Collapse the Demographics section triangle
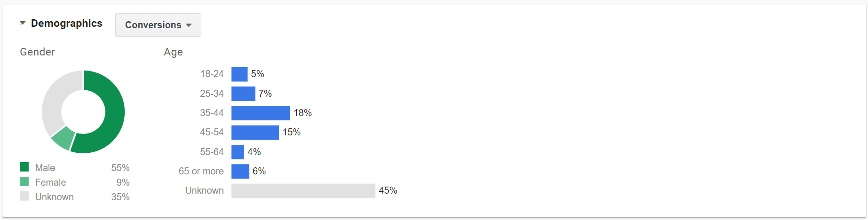Viewport: 868px width, 220px height. coord(22,23)
